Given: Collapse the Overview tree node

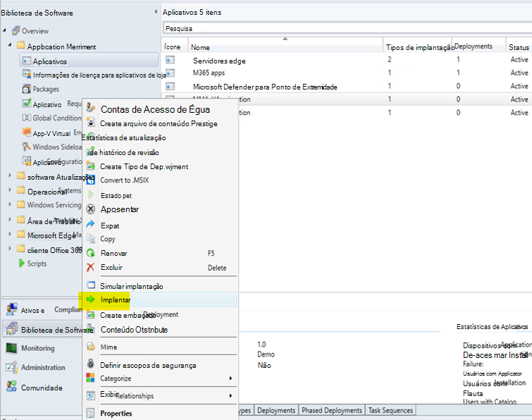Looking at the screenshot, I should point(4,30).
